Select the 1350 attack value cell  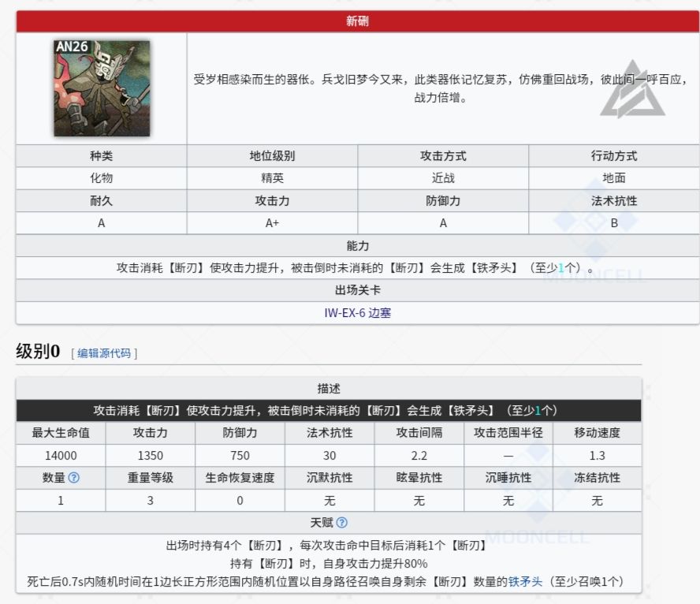pos(151,455)
